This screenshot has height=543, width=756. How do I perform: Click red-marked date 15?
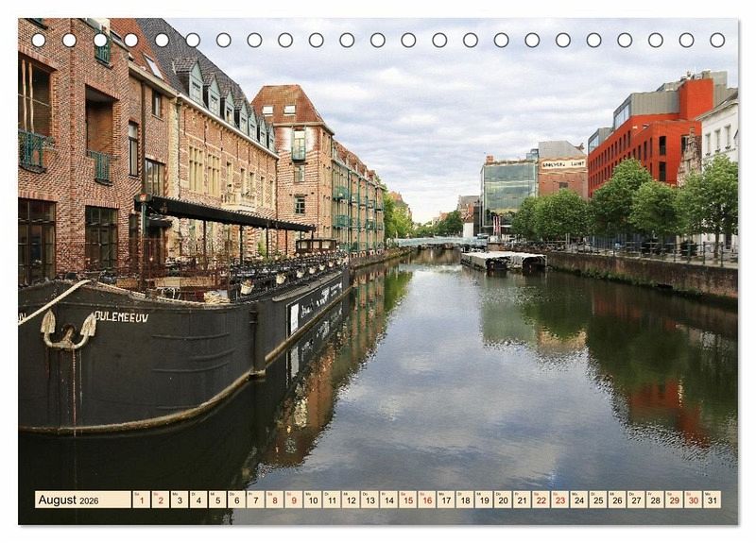click(x=407, y=500)
